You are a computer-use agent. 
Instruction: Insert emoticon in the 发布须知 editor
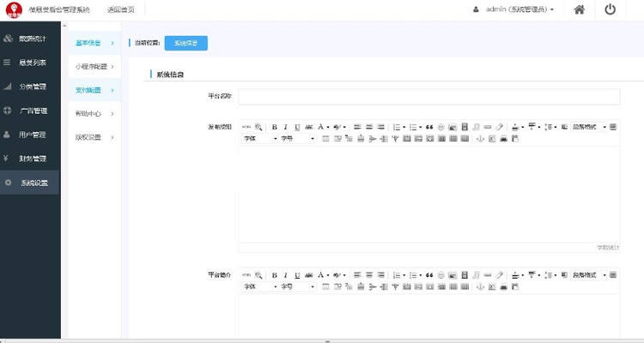click(441, 127)
